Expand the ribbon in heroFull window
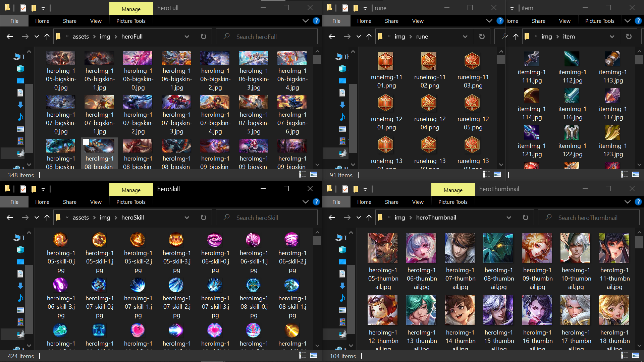Image resolution: width=644 pixels, height=362 pixels. click(305, 21)
